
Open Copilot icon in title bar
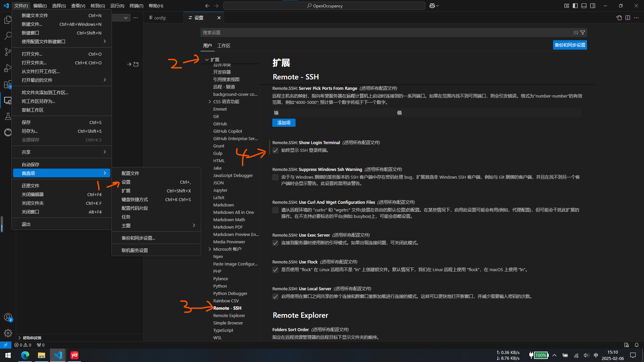434,6
